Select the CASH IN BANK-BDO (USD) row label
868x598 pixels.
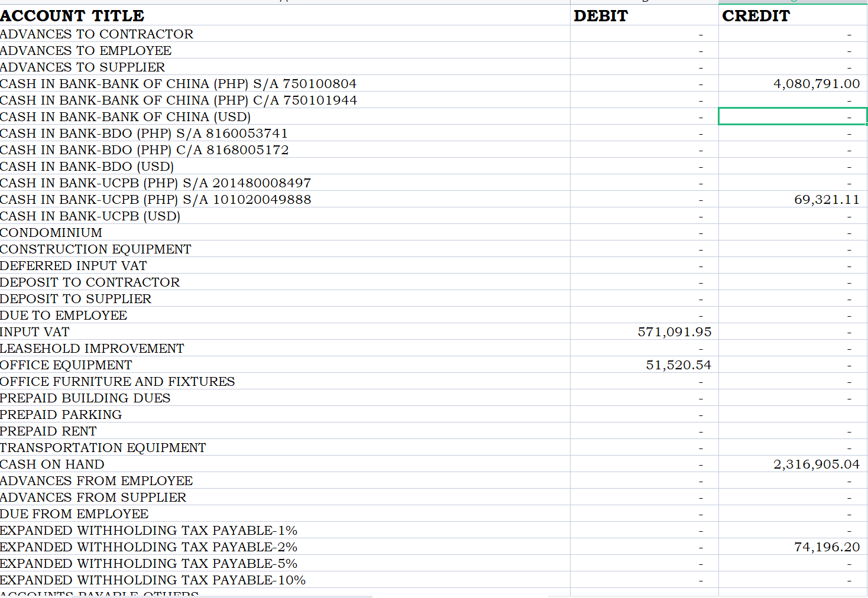[285, 166]
